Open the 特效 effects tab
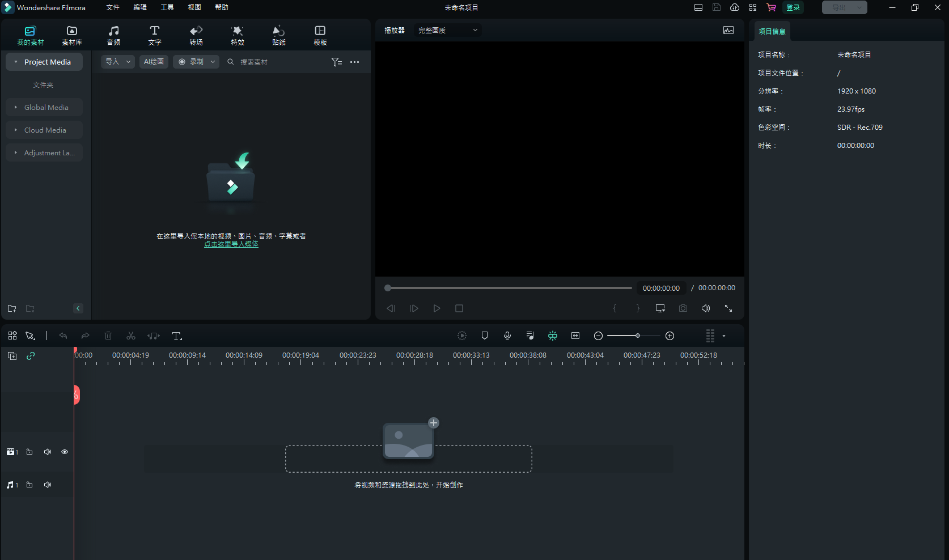 (238, 35)
